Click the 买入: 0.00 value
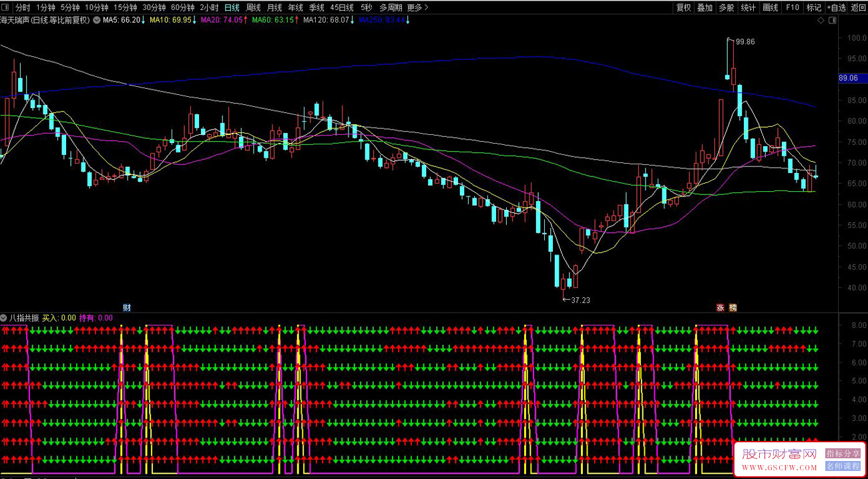The width and height of the screenshot is (868, 479). [59, 318]
